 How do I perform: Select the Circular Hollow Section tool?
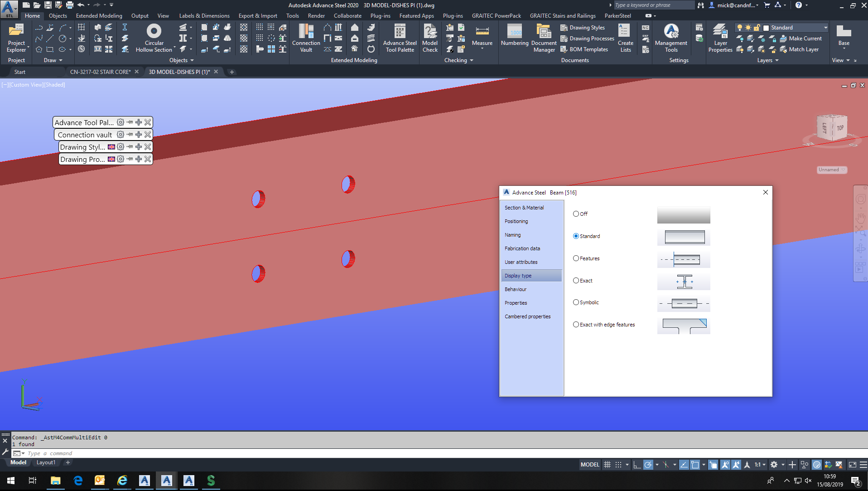(x=154, y=37)
